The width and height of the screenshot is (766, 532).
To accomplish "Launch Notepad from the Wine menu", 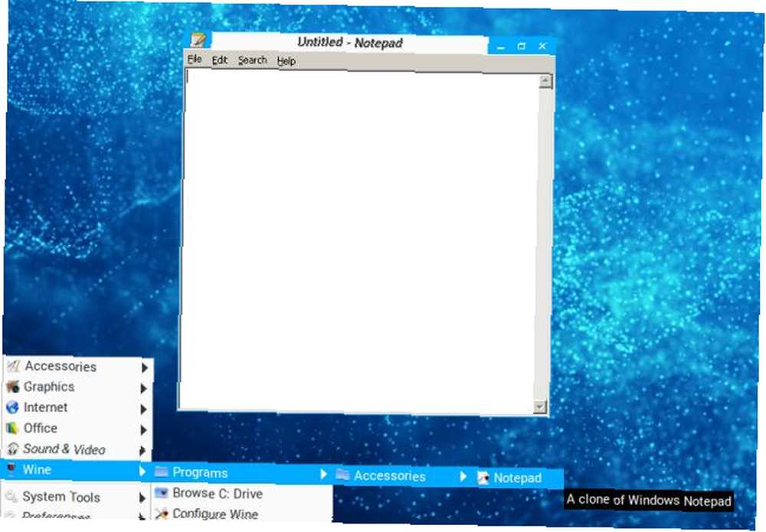I will tap(518, 478).
